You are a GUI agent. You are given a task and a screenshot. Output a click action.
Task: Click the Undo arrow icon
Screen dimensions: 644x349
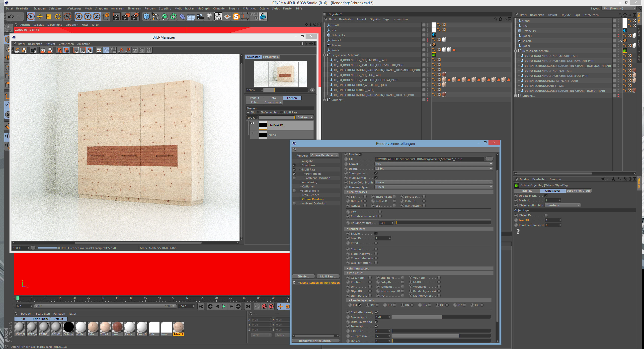click(10, 17)
